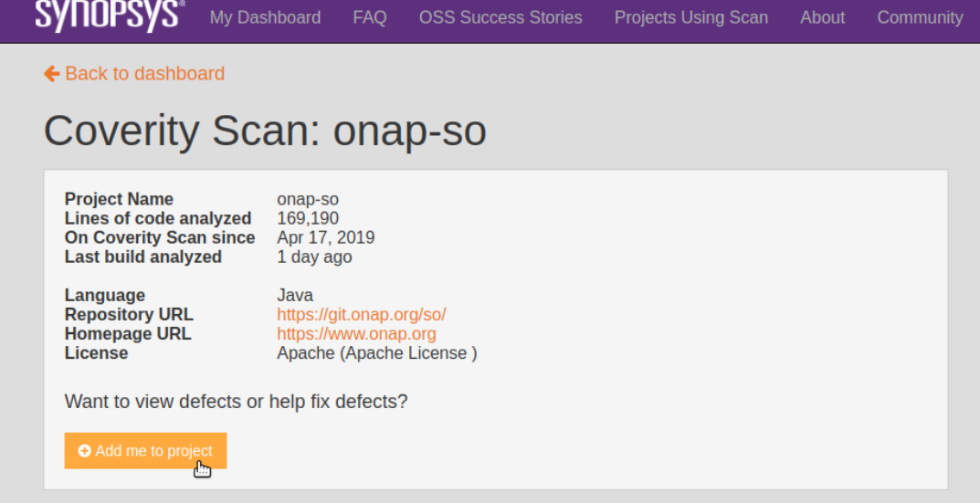Viewport: 980px width, 503px height.
Task: Click the Language label
Action: tap(104, 296)
